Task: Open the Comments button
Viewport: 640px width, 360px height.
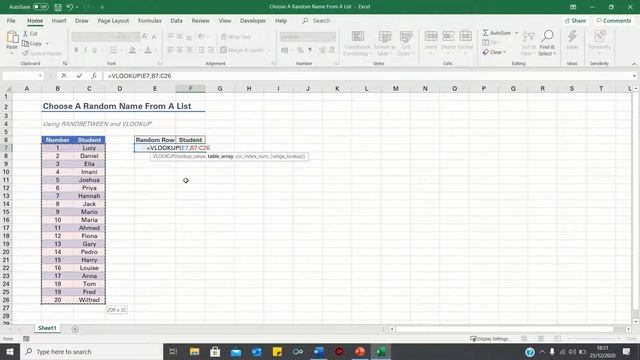Action: (x=614, y=20)
